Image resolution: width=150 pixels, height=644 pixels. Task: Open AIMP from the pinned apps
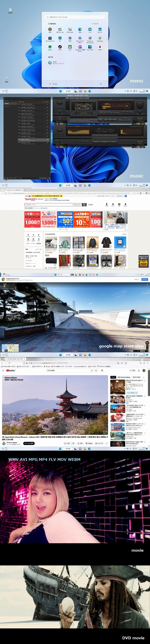tap(50, 29)
